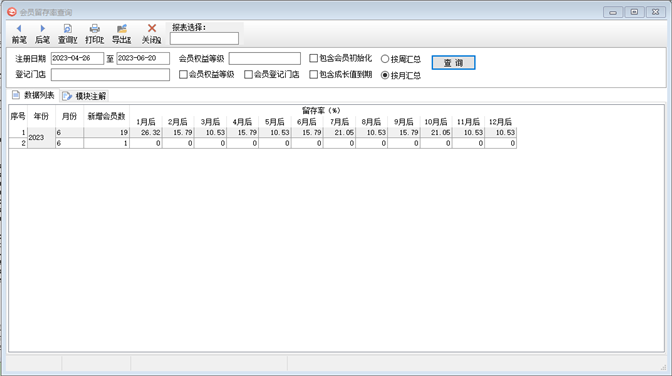Screen dimensions: 672x376
Task: Click the 年份 column header
Action: click(x=41, y=116)
